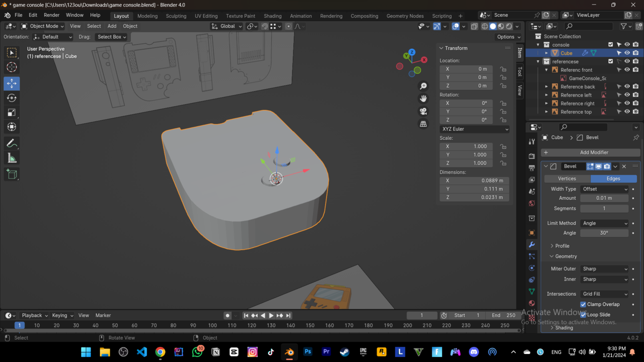Click the Options button in the viewport
The image size is (644, 362).
tap(509, 37)
